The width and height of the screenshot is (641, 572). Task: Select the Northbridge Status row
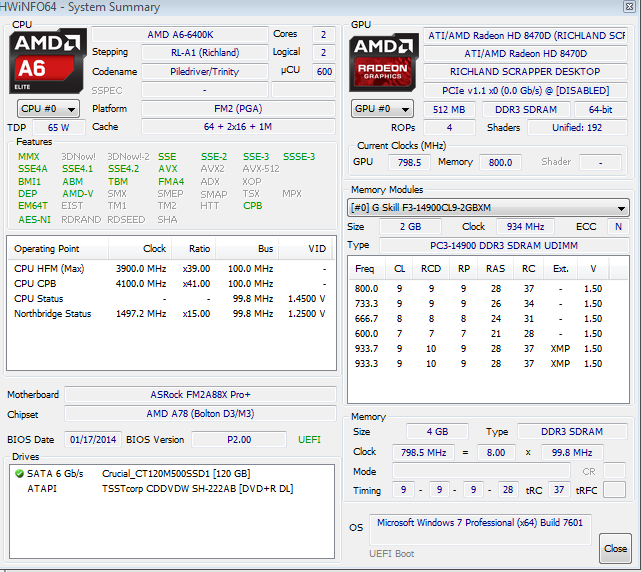pyautogui.click(x=171, y=314)
